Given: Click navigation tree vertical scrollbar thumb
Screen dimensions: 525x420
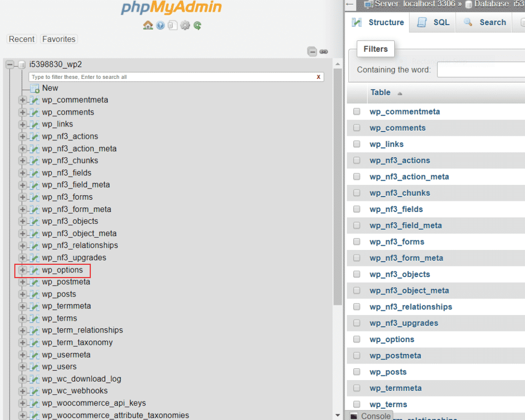Looking at the screenshot, I should click(337, 186).
